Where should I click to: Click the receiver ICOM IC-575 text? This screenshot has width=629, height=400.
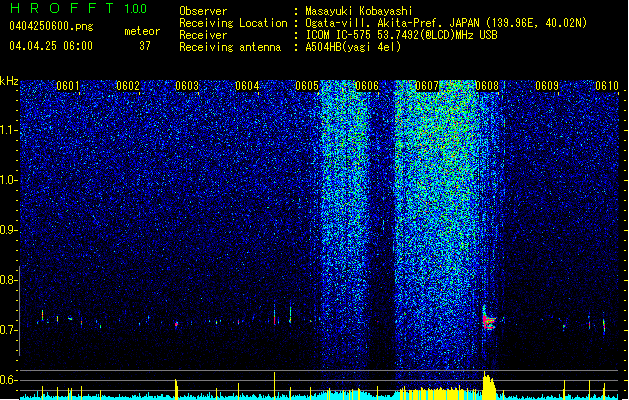[402, 35]
